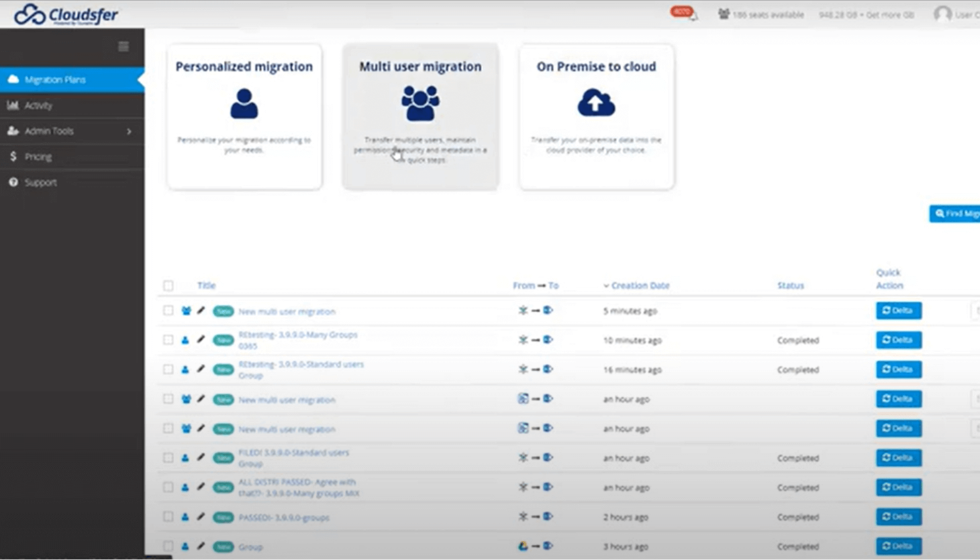This screenshot has width=980, height=560.
Task: Click the Pricing dollar icon
Action: 13,156
